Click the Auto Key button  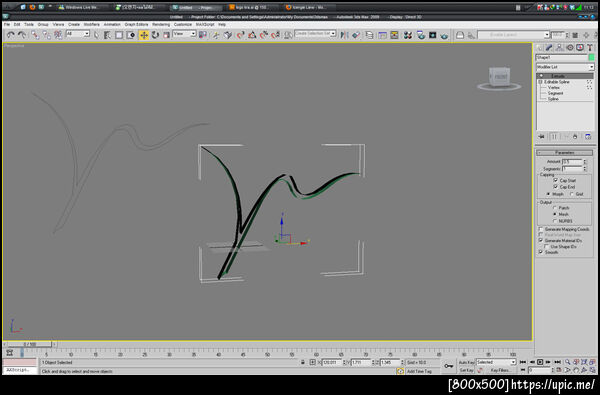pos(466,362)
